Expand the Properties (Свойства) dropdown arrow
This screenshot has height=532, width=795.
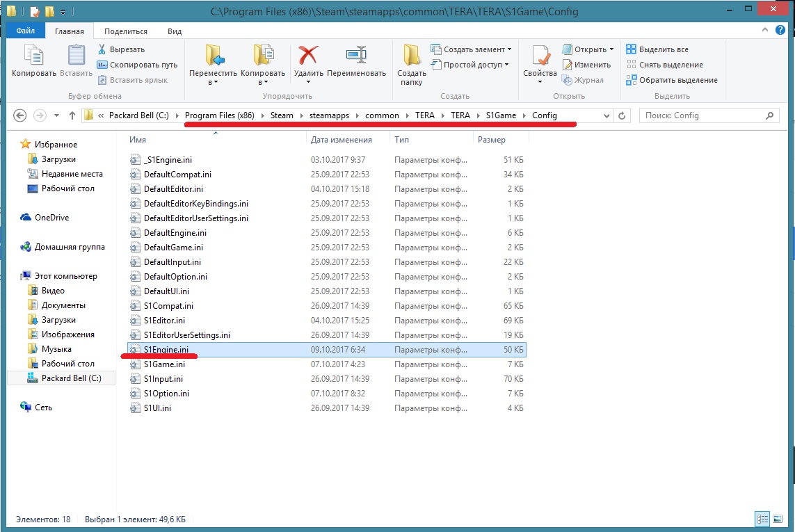(x=540, y=82)
